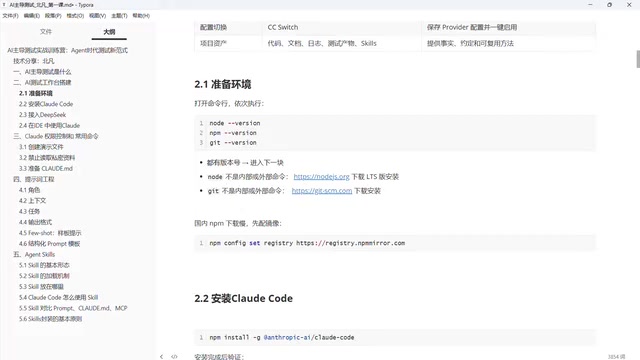
Task: Select outline item 4.1 角色
Action: 29,190
